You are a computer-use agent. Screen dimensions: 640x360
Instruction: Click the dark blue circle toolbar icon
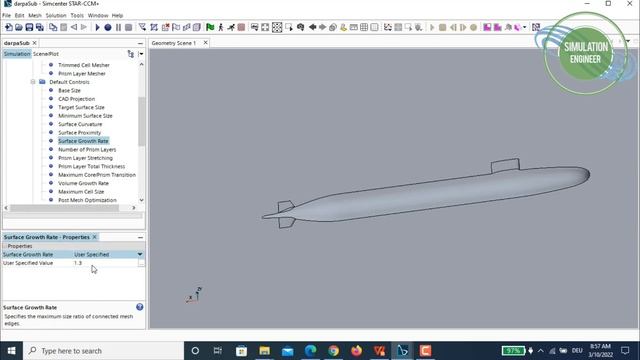108,27
